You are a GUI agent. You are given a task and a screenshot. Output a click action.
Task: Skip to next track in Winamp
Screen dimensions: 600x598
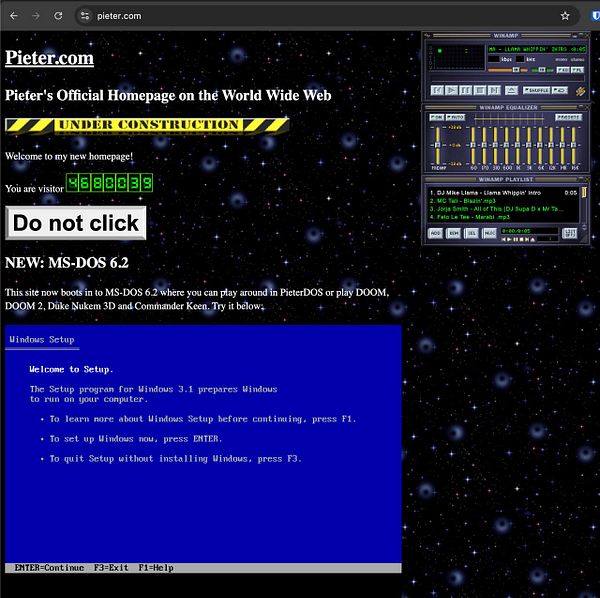click(x=494, y=90)
